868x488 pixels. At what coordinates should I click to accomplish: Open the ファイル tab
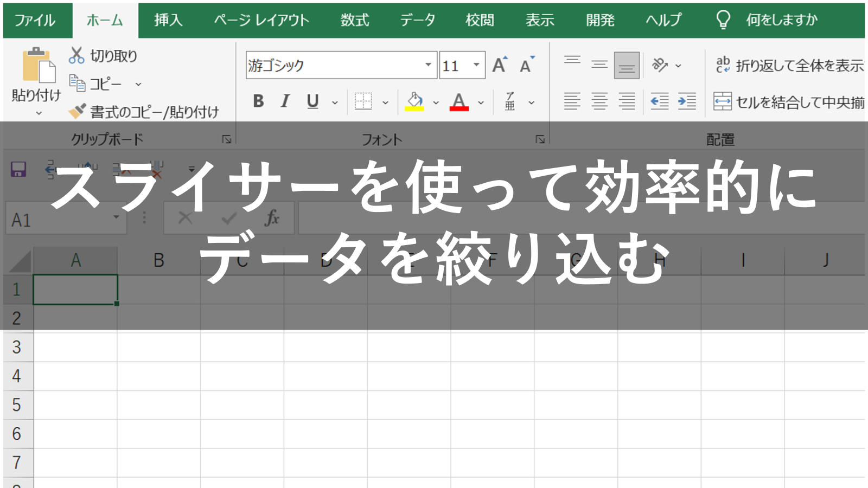[x=35, y=20]
